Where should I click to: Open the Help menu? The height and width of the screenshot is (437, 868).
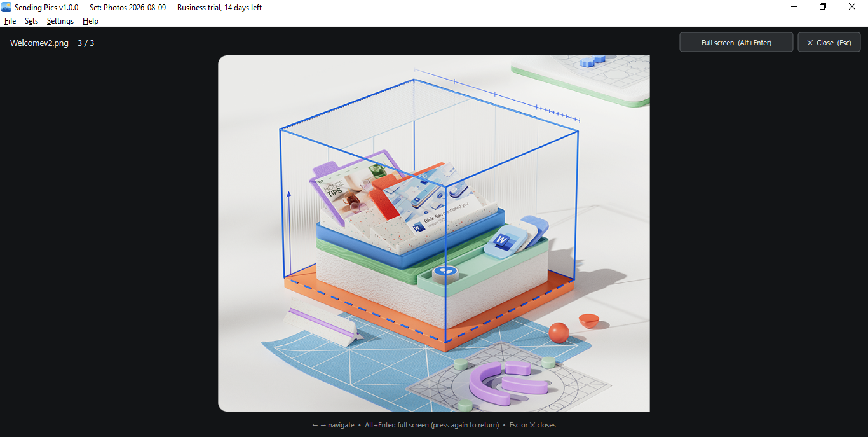91,21
